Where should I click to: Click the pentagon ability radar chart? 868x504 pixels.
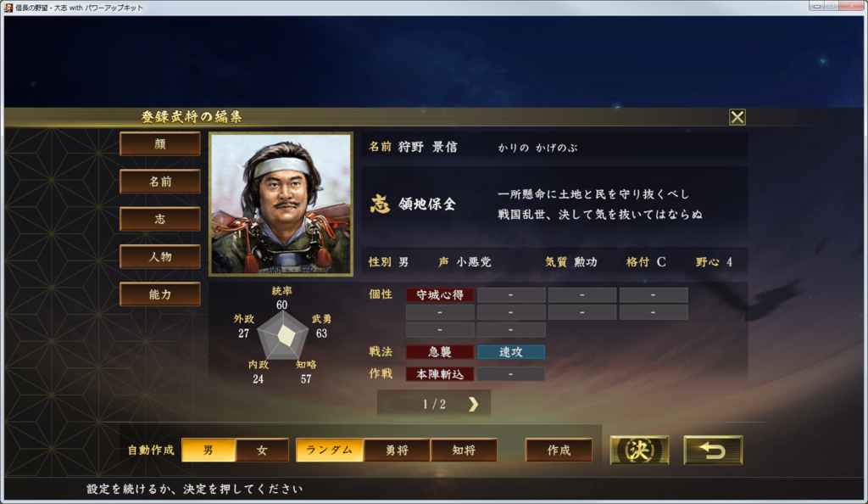click(x=283, y=335)
